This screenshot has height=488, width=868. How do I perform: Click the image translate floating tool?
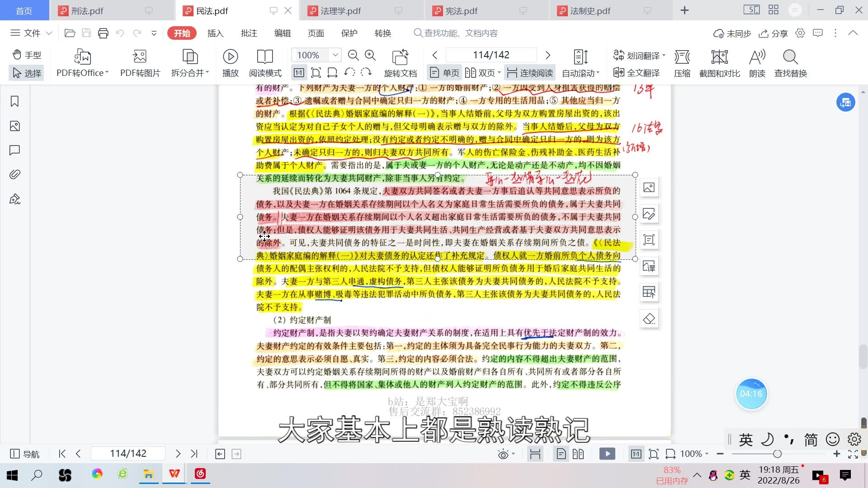point(649,266)
